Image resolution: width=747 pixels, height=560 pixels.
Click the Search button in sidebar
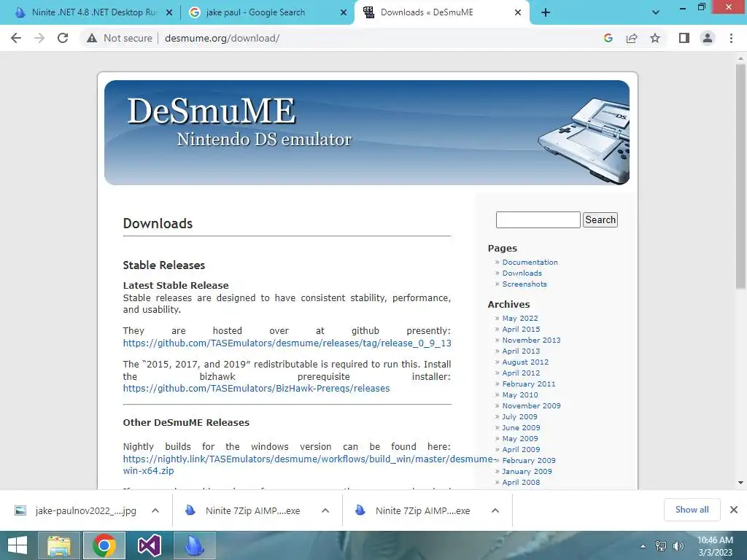[600, 219]
